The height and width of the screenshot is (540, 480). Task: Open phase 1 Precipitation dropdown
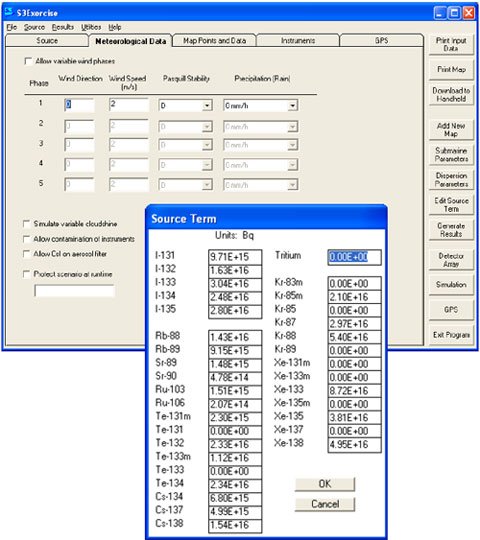(292, 105)
